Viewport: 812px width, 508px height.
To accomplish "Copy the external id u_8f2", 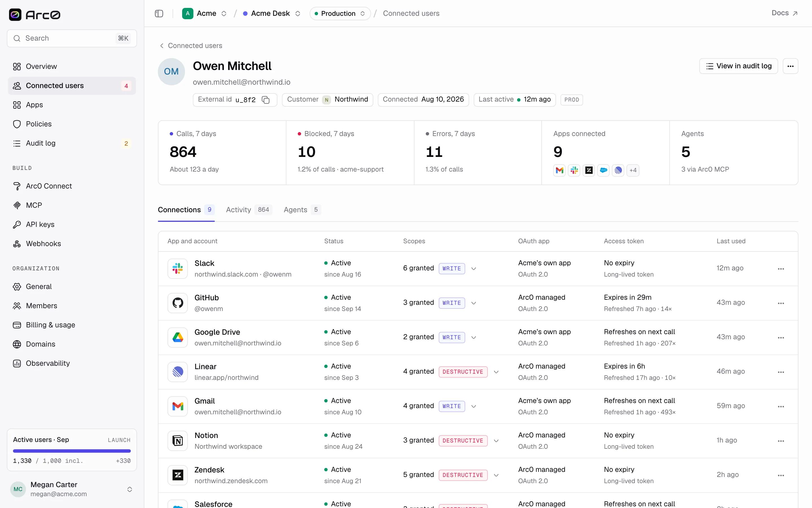I will (x=266, y=100).
